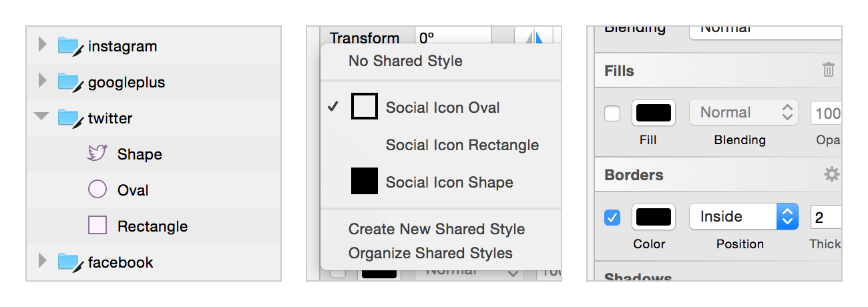Click the Oval layer circle icon

tap(97, 190)
